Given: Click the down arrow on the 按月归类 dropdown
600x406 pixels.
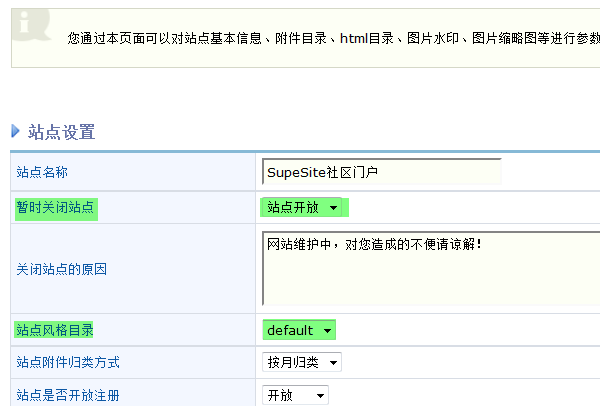Looking at the screenshot, I should [333, 362].
